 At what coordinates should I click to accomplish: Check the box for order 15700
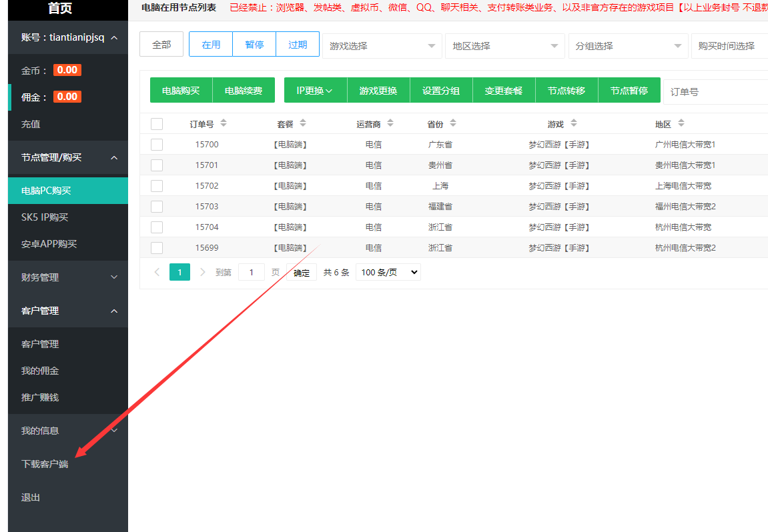(157, 145)
